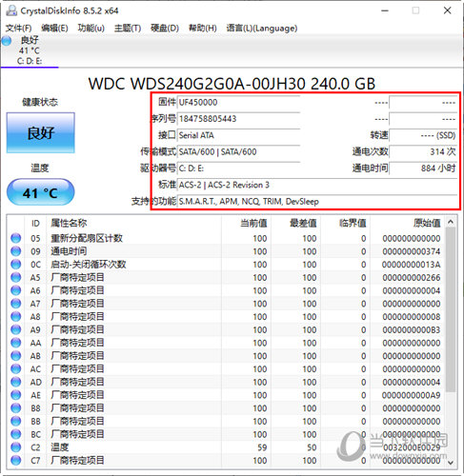Open the 主题(T) menu

coord(128,29)
